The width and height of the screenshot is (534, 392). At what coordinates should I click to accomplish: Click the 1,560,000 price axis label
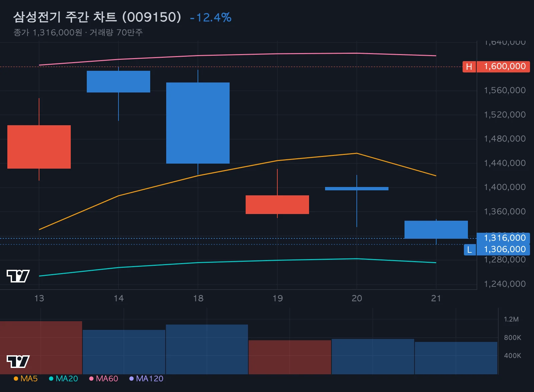pyautogui.click(x=505, y=90)
